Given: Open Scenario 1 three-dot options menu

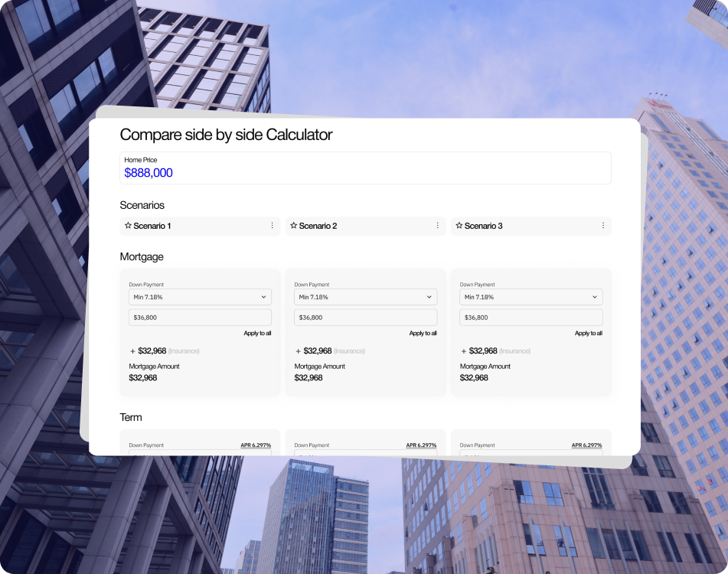Looking at the screenshot, I should pyautogui.click(x=272, y=226).
